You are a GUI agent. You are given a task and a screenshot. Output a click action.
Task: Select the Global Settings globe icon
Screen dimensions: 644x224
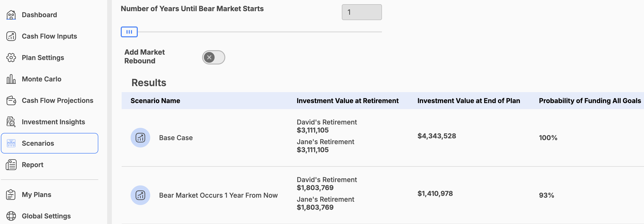click(11, 216)
